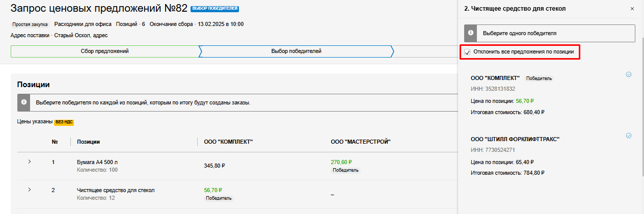The height and width of the screenshot is (214, 644).
Task: Expand the Бумага А4 500 л row
Action: (x=29, y=162)
